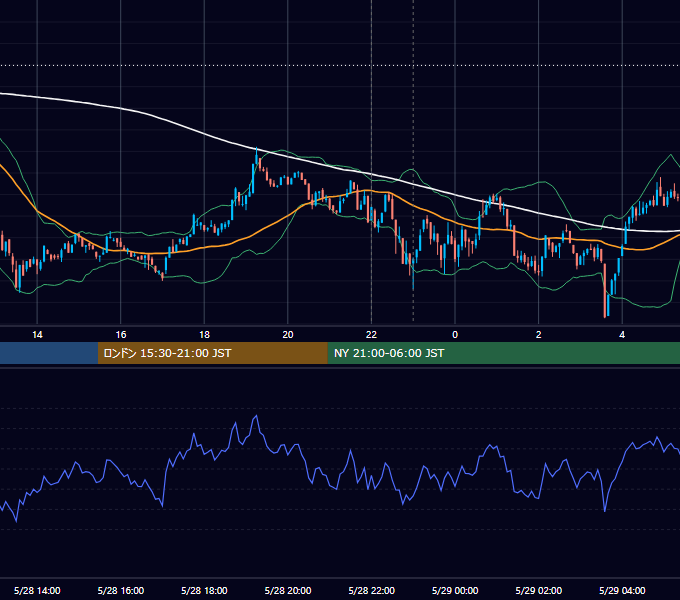Viewport: 680px width, 600px height.
Task: Click the ロンドン 15:30-21:00 JST session bar
Action: pyautogui.click(x=212, y=353)
